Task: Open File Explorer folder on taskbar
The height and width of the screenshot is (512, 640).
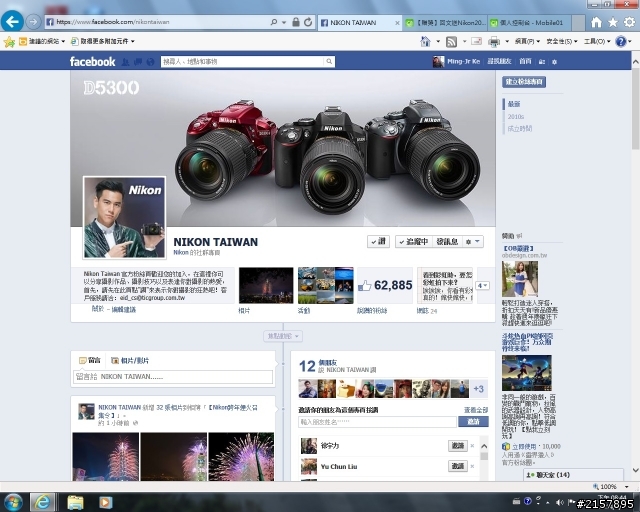Action: click(75, 502)
